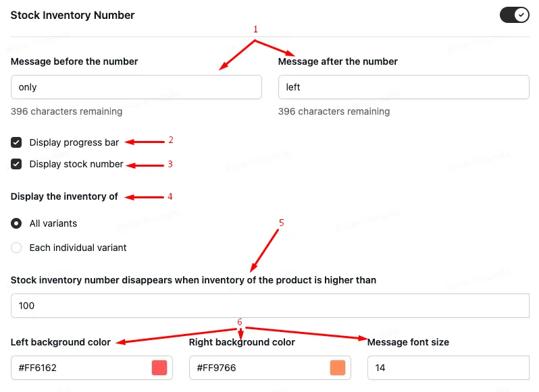Uncheck the Display stock number checkbox
Viewport: 539px width, 392px height.
click(16, 164)
